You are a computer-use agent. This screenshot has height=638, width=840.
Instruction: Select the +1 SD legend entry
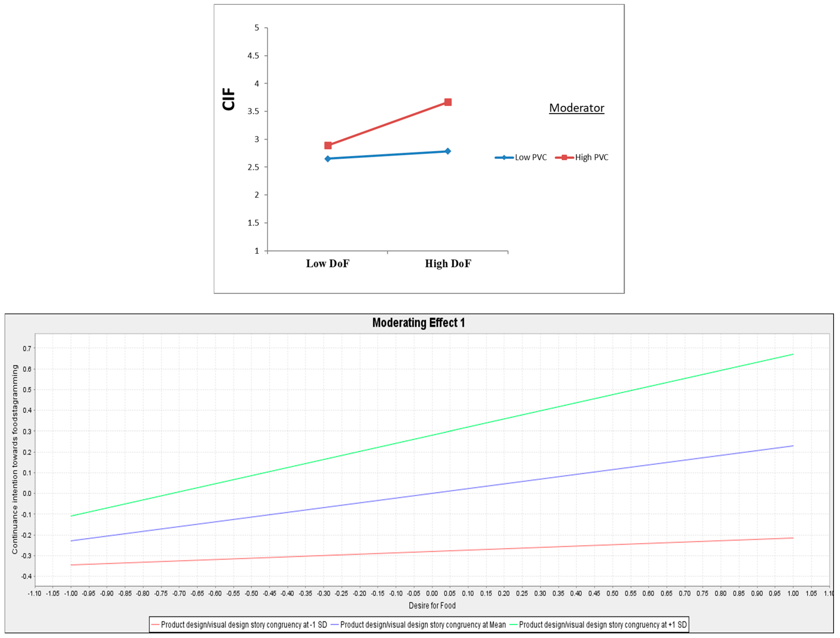598,625
